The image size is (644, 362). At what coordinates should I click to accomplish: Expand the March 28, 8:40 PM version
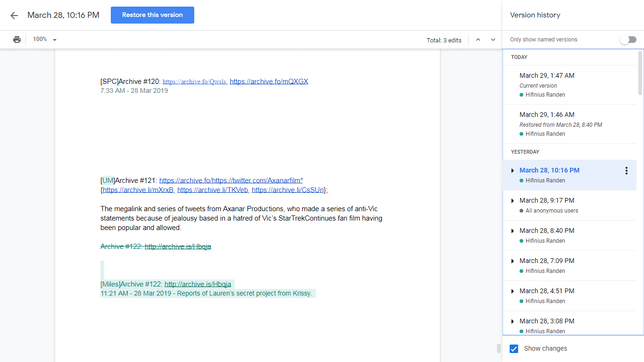click(x=512, y=231)
